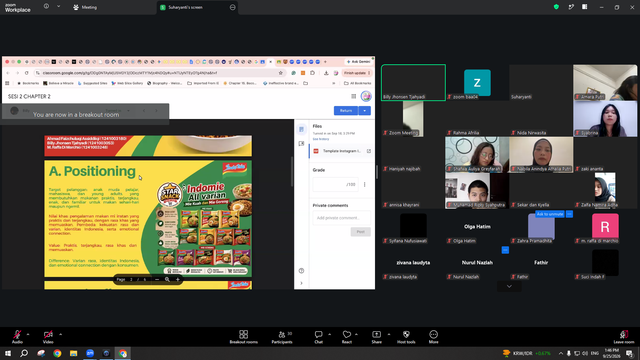640x360 pixels.
Task: Select m. raffa di marchio's avatar tile
Action: coord(605,227)
